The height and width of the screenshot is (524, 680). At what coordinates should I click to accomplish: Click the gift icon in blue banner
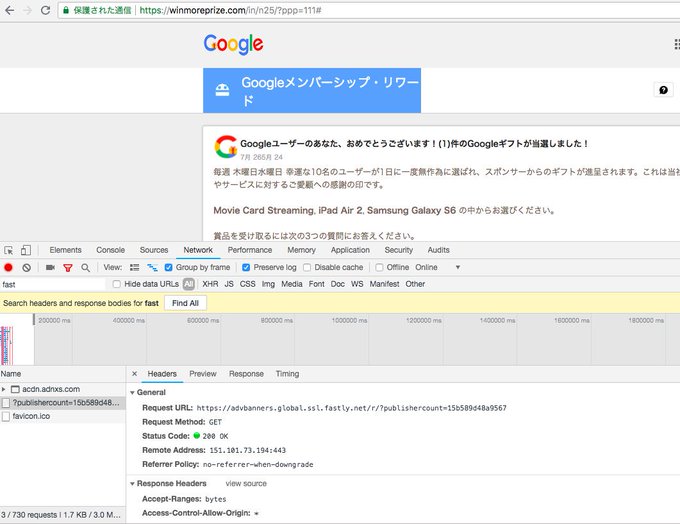click(x=222, y=90)
